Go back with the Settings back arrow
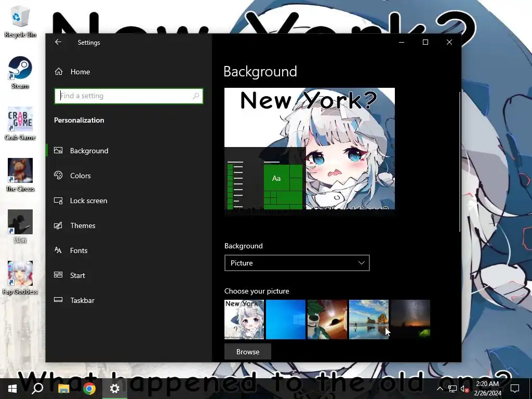 [x=58, y=42]
